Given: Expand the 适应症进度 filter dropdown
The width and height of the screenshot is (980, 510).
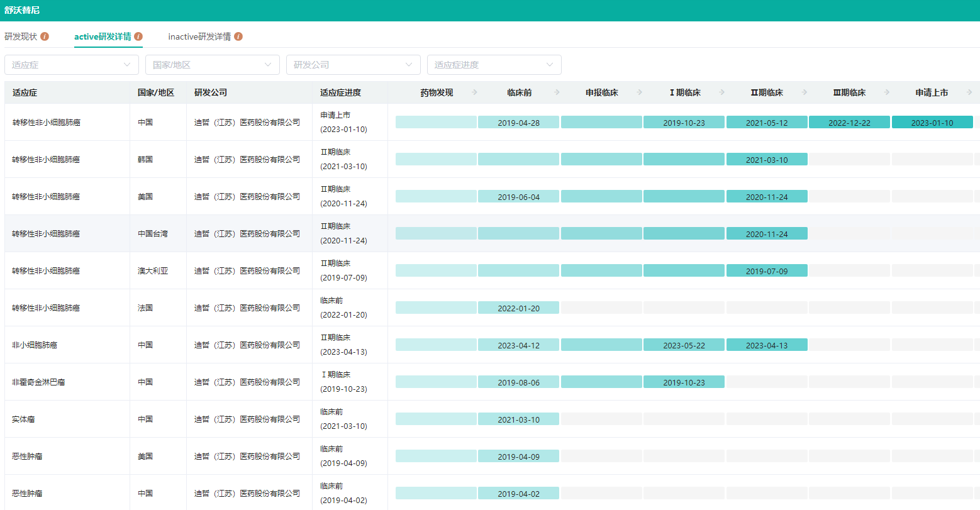Looking at the screenshot, I should coord(494,65).
